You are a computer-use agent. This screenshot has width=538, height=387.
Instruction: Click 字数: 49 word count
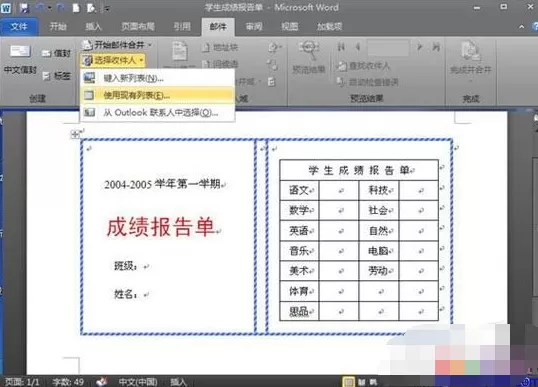[68, 382]
